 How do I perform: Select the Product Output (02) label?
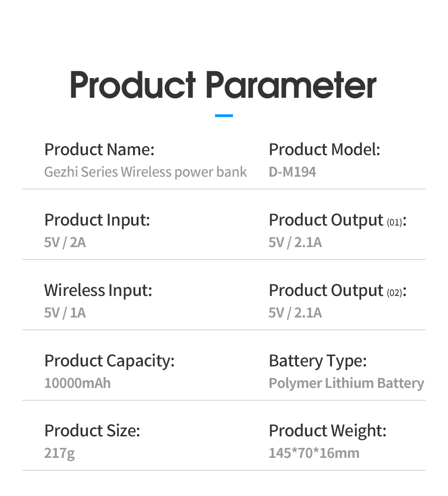[x=337, y=290]
